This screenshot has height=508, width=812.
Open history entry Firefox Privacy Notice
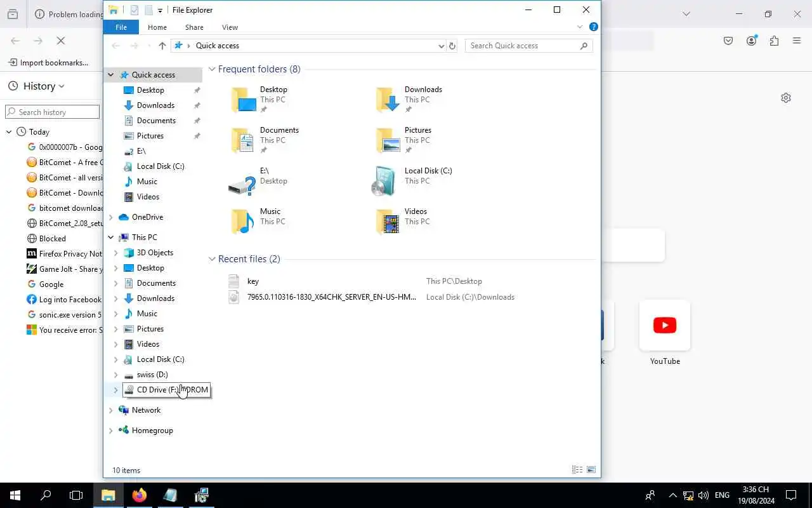(x=65, y=254)
